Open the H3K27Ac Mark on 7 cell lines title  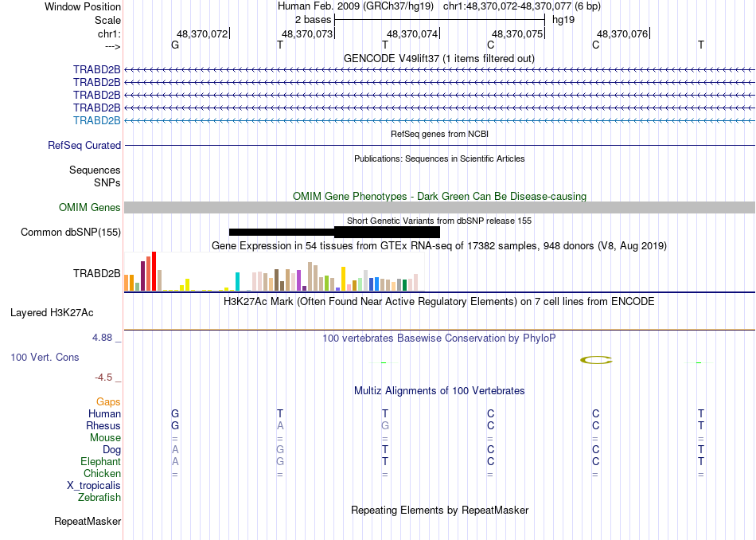click(438, 302)
